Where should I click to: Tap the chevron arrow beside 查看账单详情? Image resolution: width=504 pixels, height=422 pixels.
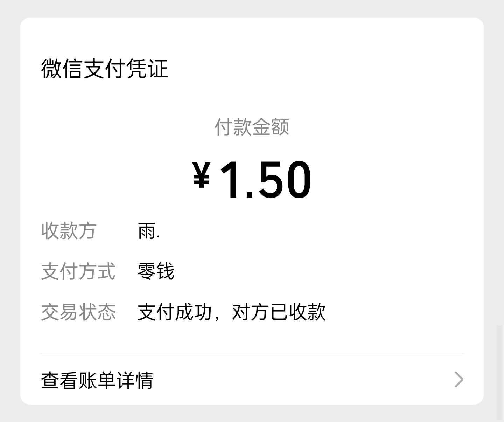pos(459,380)
